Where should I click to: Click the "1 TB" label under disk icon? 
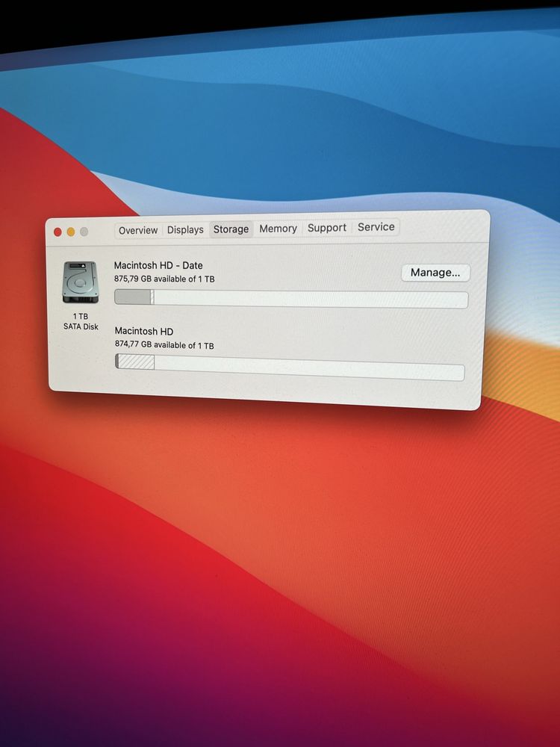tap(81, 316)
